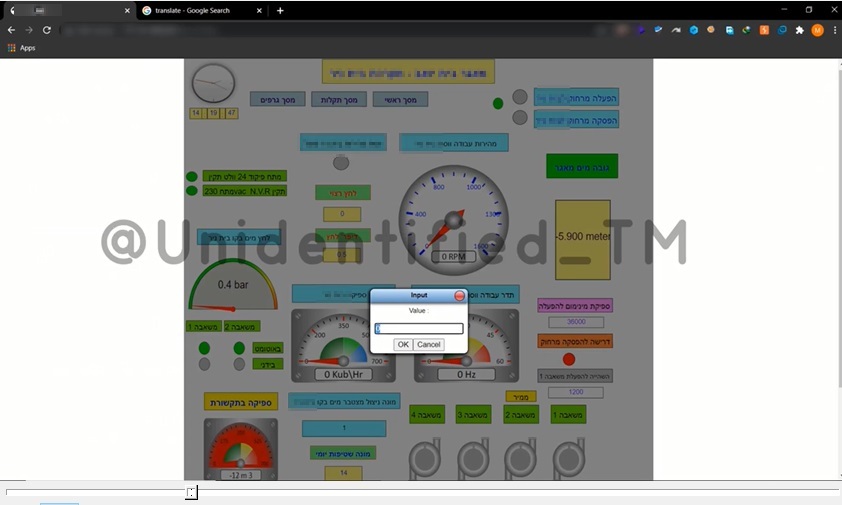Open the Chrome three-dot menu
The height and width of the screenshot is (505, 842).
[834, 30]
